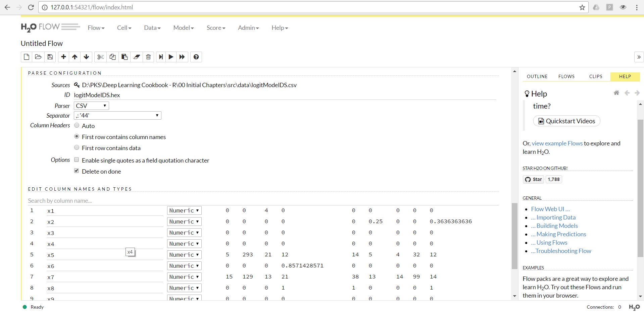
Task: Open the Data menu
Action: 152,28
